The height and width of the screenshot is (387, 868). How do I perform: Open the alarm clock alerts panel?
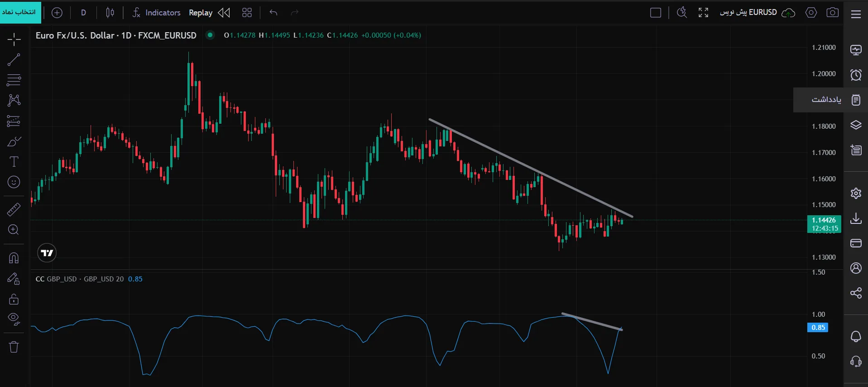click(856, 75)
